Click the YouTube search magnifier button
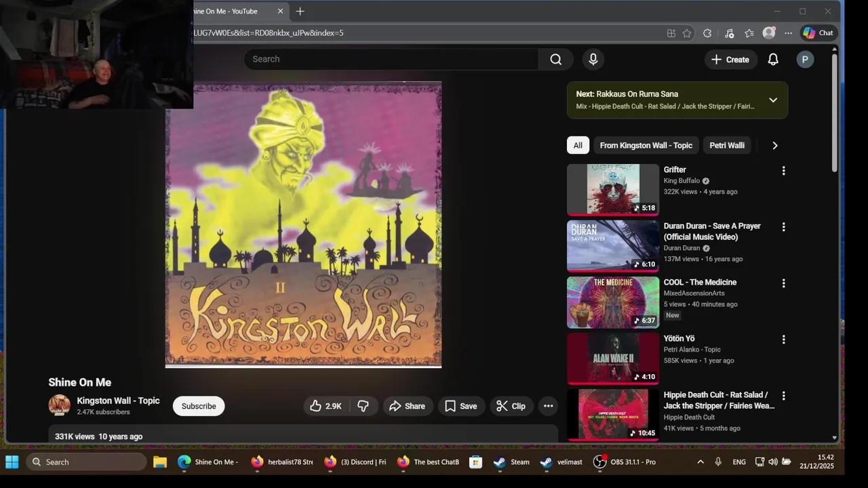The width and height of the screenshot is (868, 488). 555,60
